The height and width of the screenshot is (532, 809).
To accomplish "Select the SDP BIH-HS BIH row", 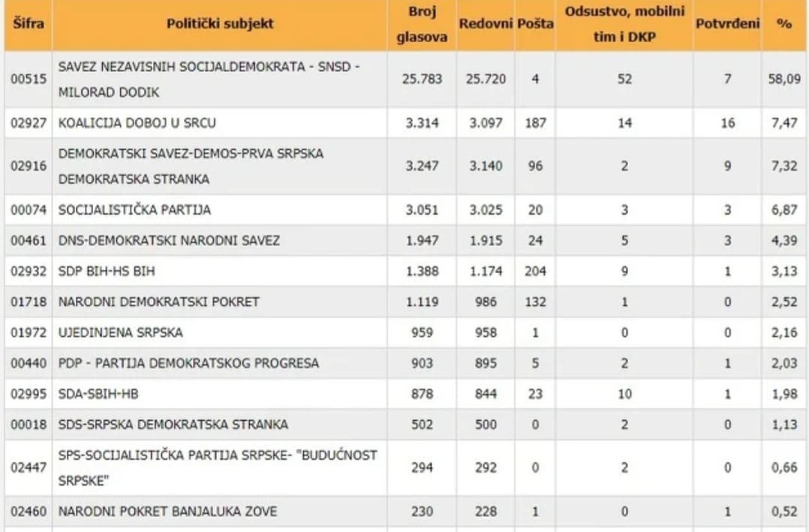I will click(107, 272).
